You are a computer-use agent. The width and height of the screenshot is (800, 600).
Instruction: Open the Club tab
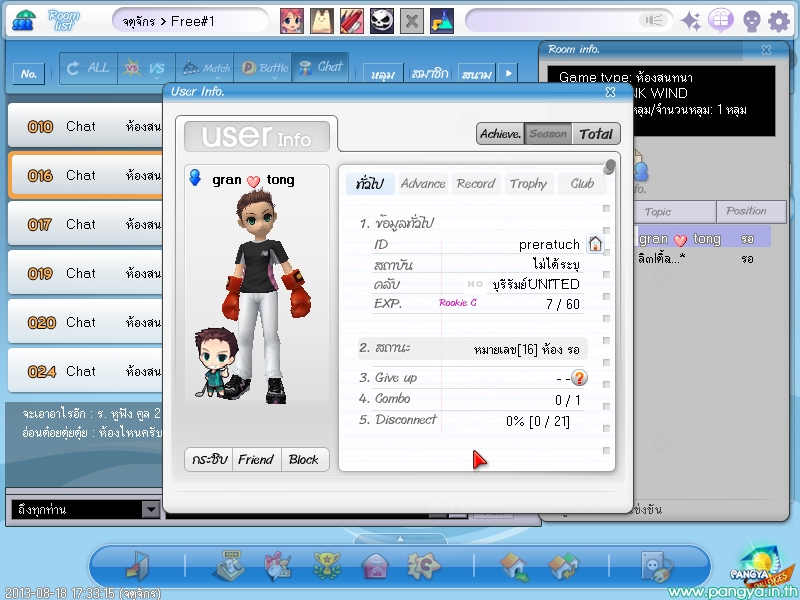click(582, 184)
